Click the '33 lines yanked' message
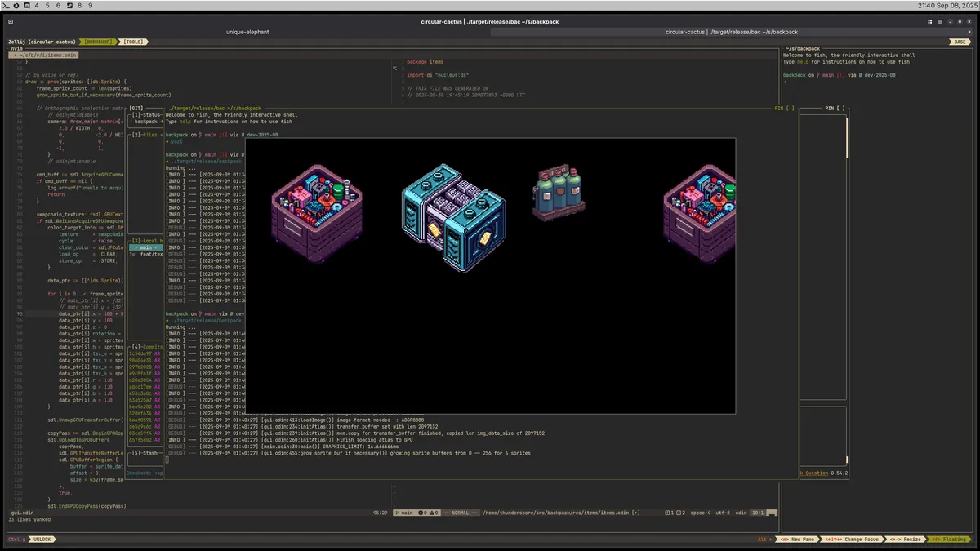The image size is (980, 551). click(31, 519)
